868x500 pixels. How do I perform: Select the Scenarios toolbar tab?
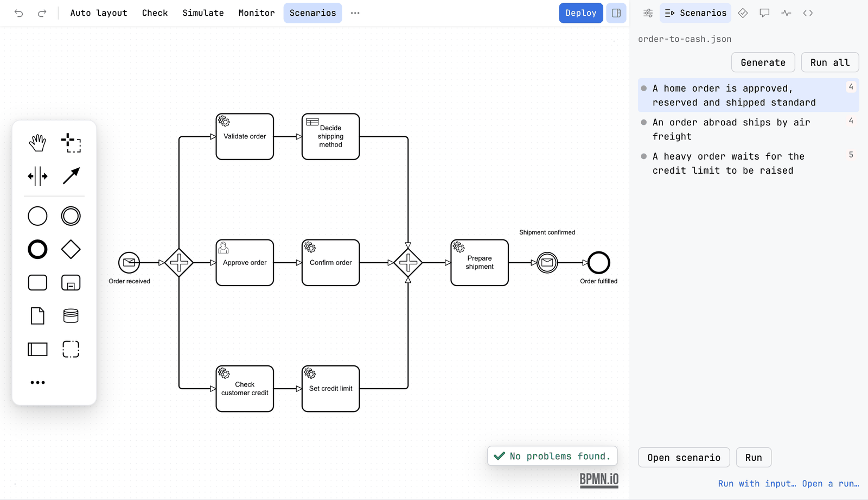pyautogui.click(x=312, y=13)
